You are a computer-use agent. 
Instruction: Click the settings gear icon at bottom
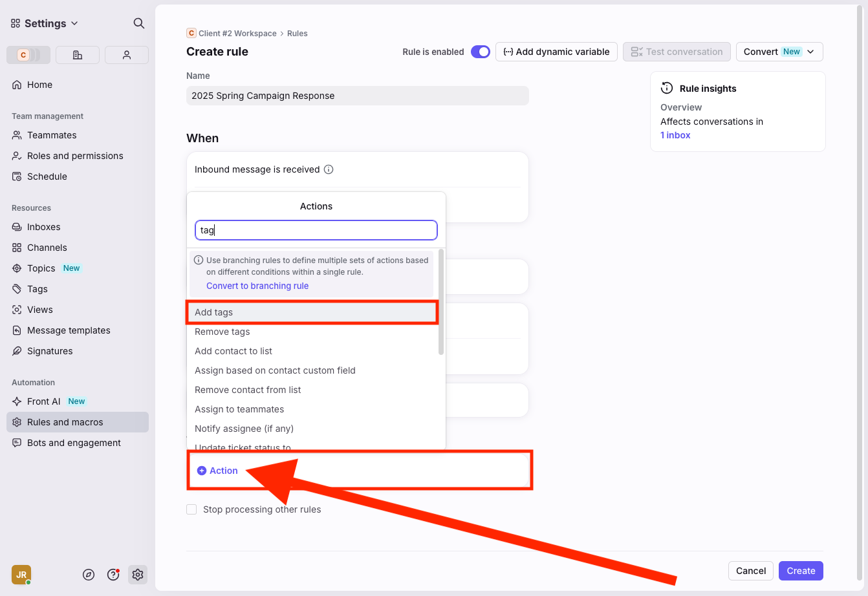point(137,575)
